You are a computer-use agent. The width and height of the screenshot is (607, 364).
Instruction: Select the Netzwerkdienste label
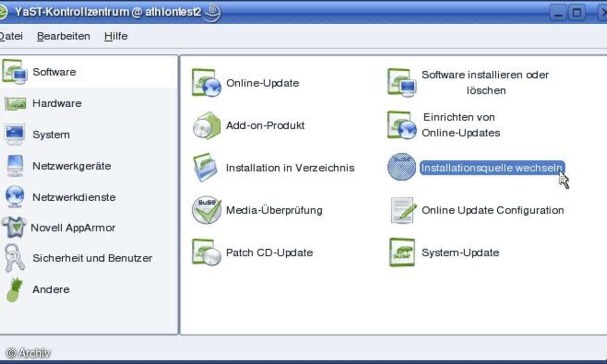74,197
